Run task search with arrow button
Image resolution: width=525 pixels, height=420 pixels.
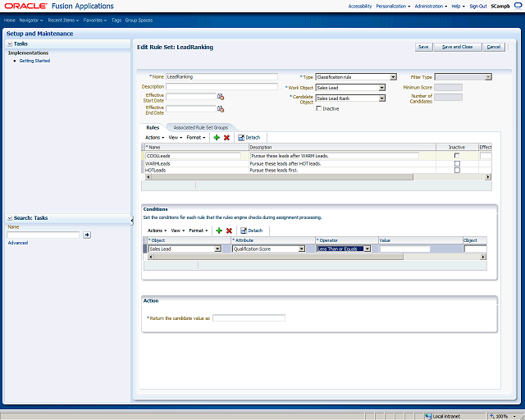[x=87, y=235]
